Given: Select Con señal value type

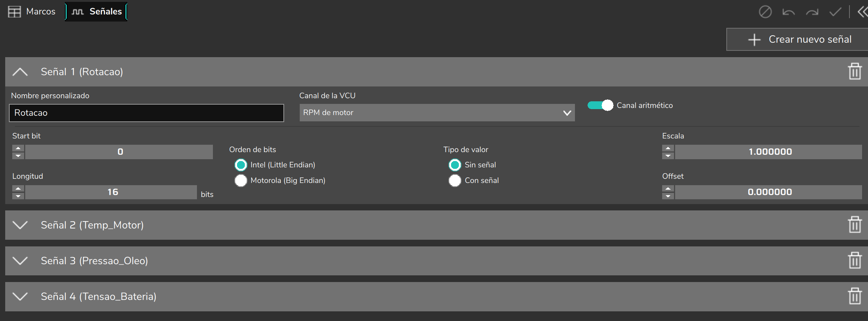Looking at the screenshot, I should tap(455, 180).
